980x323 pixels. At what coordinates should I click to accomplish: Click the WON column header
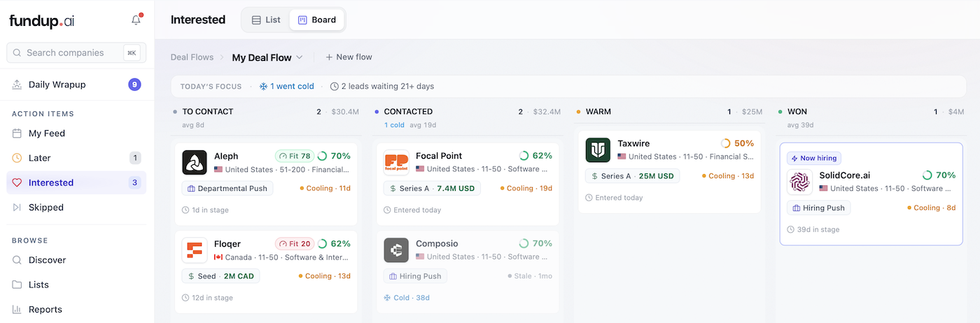[x=797, y=112]
